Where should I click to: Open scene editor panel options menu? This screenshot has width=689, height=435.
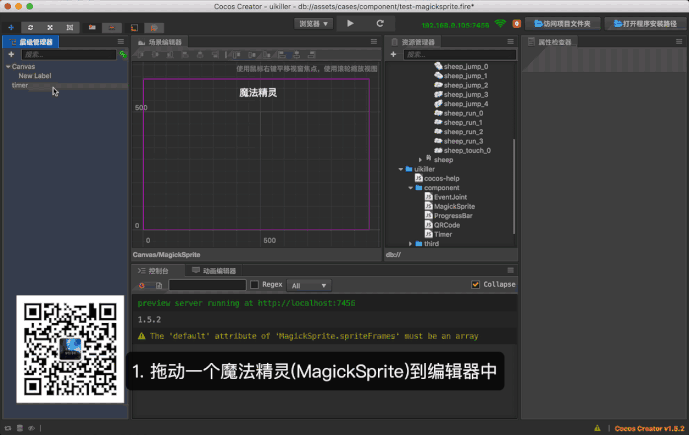point(374,42)
